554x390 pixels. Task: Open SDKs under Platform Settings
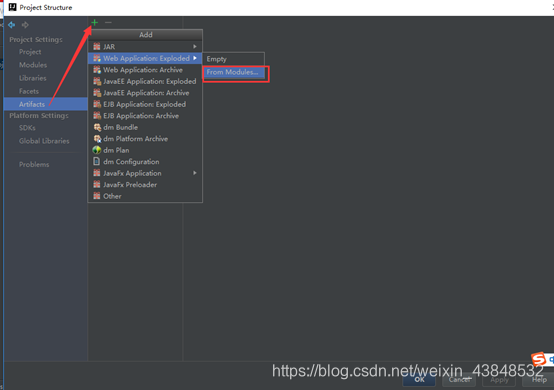point(27,128)
